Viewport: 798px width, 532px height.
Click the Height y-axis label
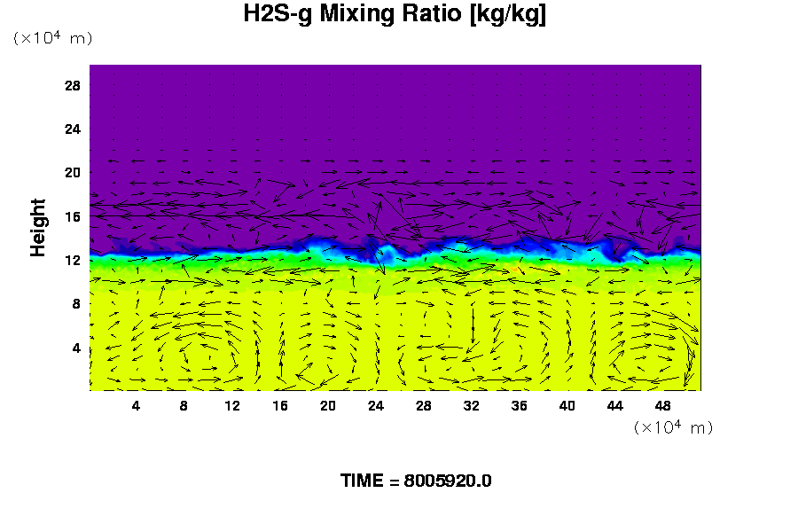coord(38,239)
